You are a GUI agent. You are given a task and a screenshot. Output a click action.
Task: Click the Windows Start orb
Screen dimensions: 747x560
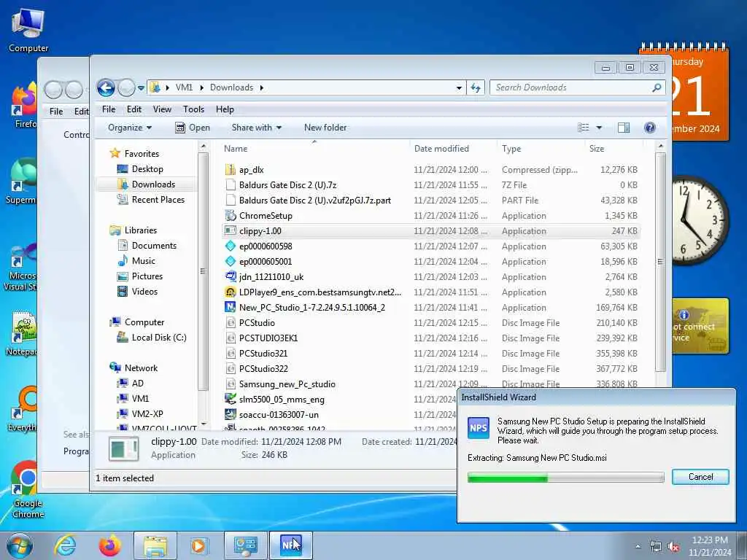point(20,546)
